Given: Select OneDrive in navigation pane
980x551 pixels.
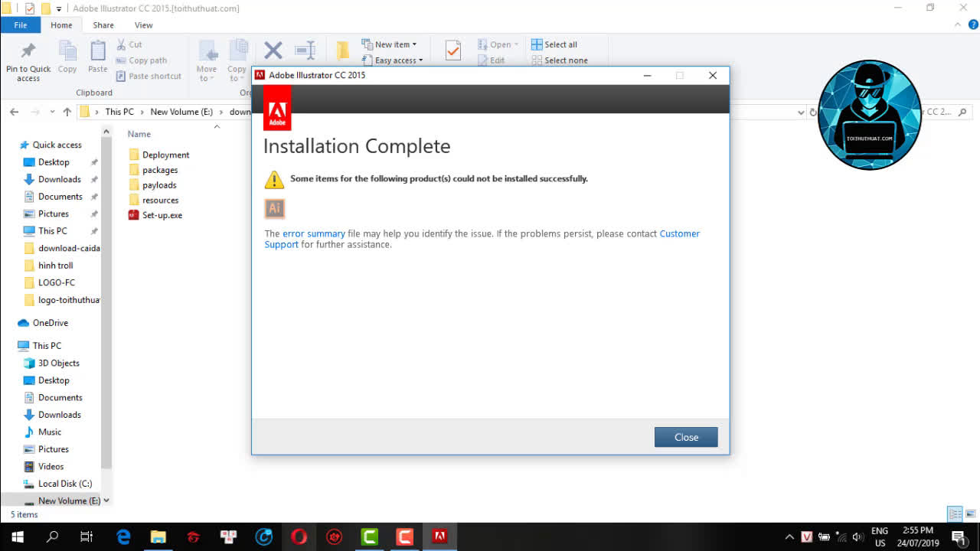Looking at the screenshot, I should (44, 323).
